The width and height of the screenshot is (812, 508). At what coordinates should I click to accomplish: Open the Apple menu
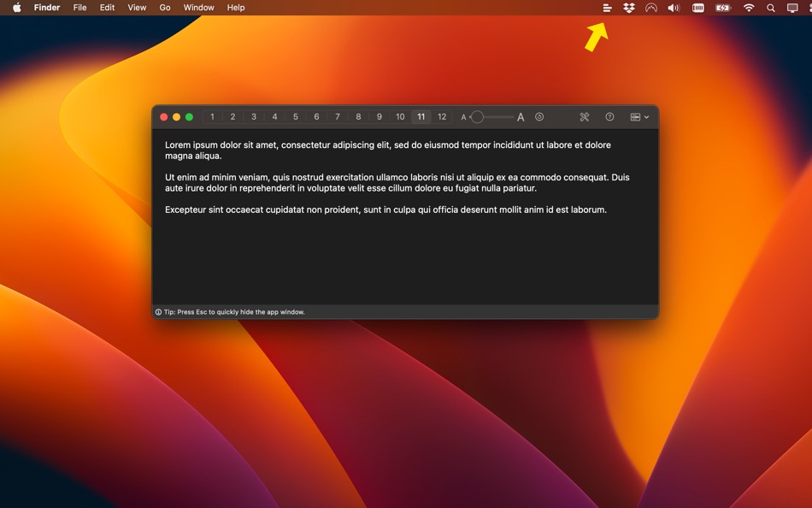click(16, 7)
